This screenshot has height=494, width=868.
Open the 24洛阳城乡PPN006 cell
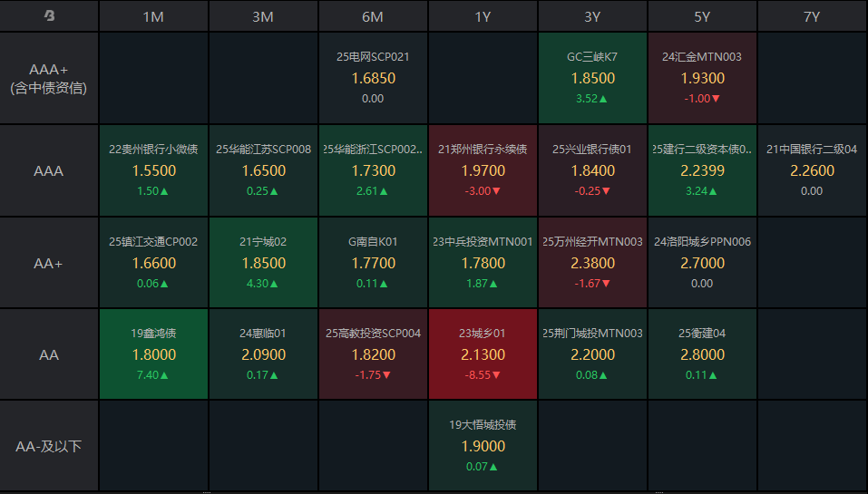[x=702, y=263]
